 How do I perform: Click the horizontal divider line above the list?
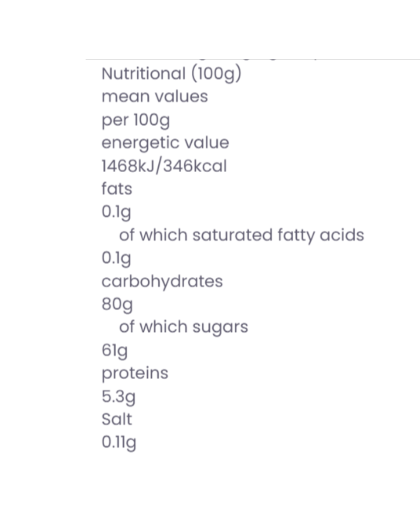click(253, 59)
